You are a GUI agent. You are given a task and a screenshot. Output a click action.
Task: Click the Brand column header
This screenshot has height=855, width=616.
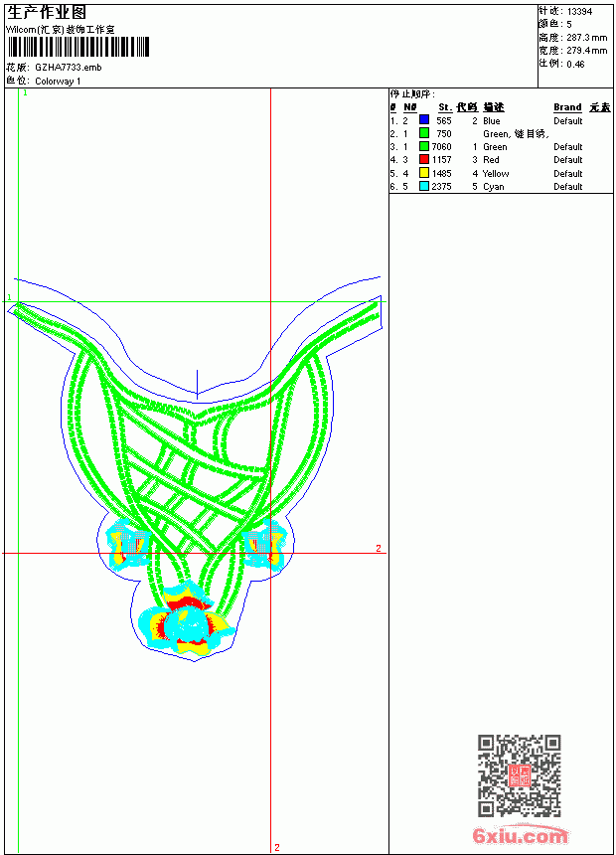567,107
